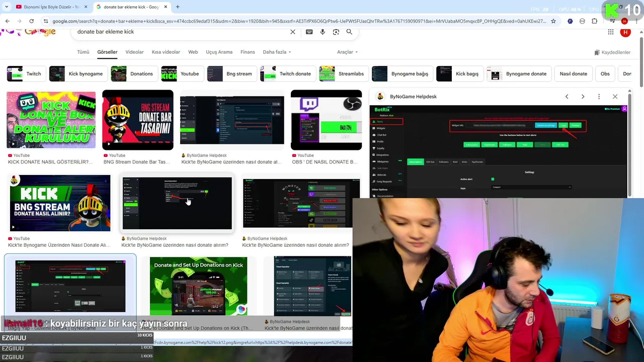644x362 pixels.
Task: Open the Twitch OBS donate bar thumbnail
Action: 326,120
